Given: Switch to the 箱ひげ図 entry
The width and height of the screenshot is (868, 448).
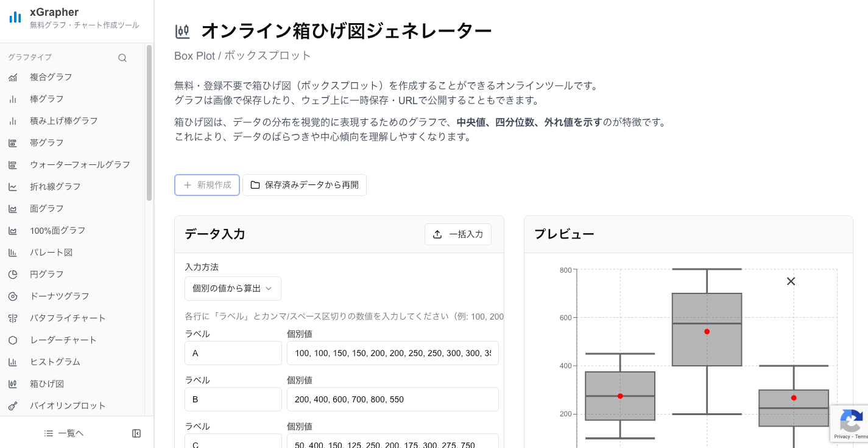Looking at the screenshot, I should click(x=47, y=383).
